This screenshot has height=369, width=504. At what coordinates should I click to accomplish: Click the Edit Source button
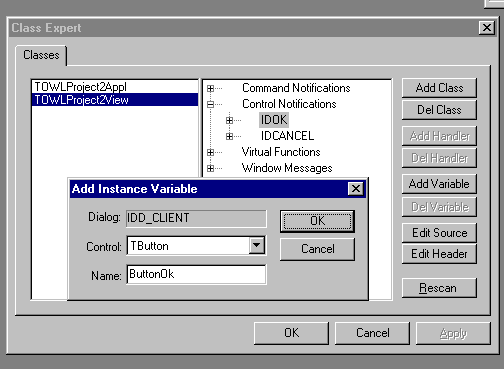439,233
